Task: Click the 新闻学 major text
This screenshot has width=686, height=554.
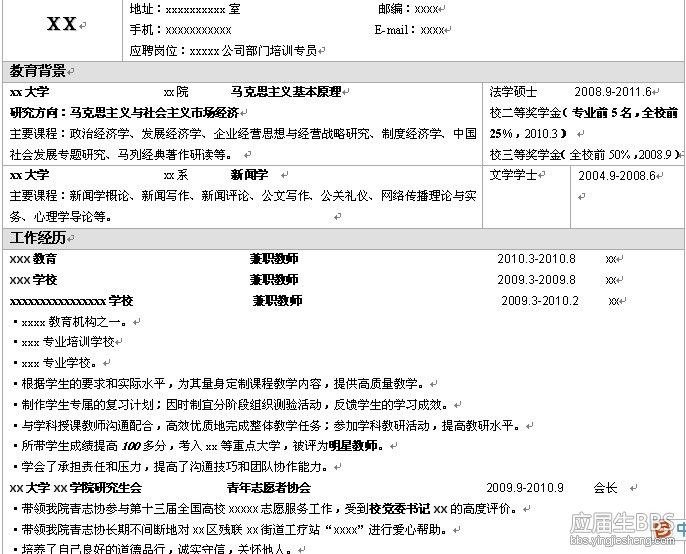Action: pyautogui.click(x=249, y=175)
